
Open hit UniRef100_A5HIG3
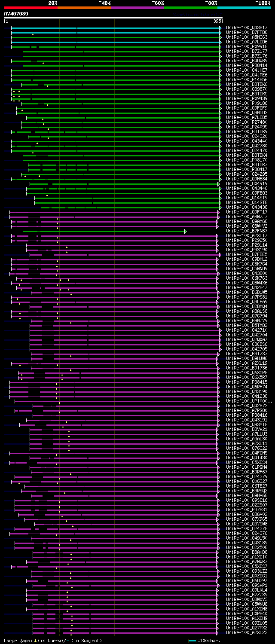coord(247,37)
